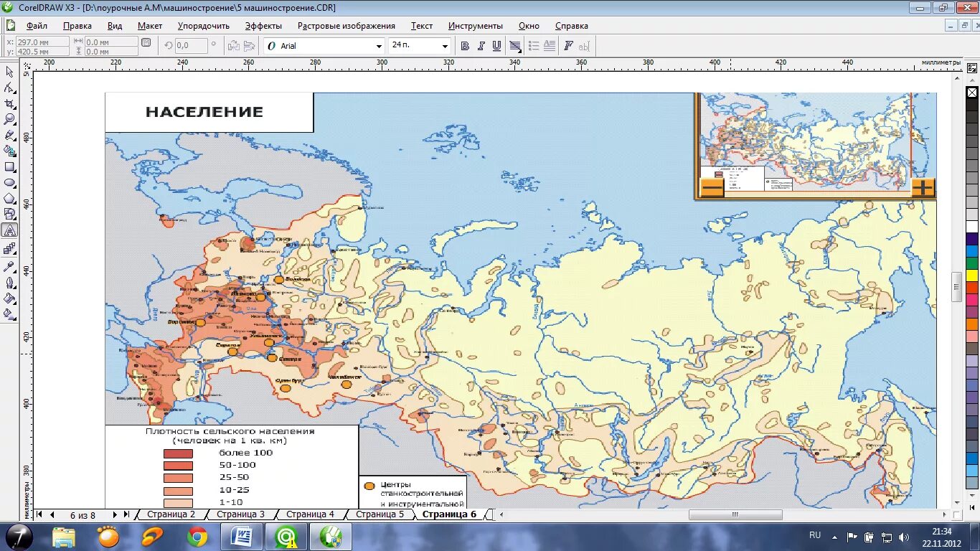Select the Ellipse tool
The width and height of the screenshot is (980, 551).
[x=10, y=182]
